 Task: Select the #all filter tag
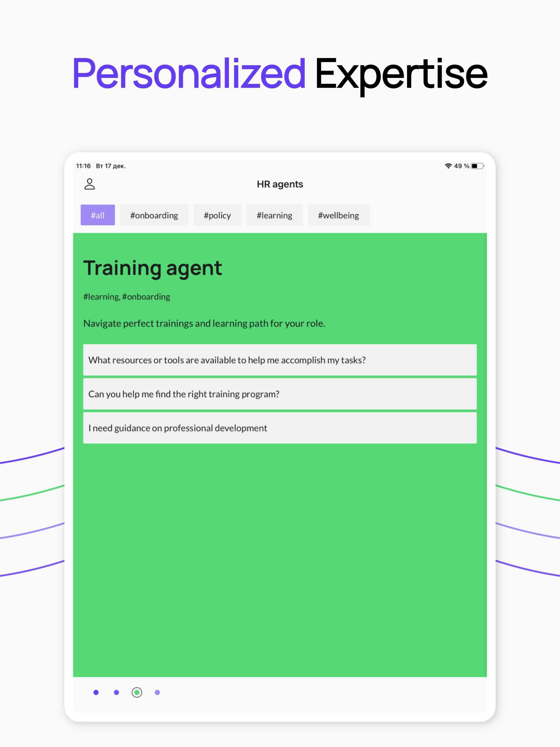tap(98, 215)
